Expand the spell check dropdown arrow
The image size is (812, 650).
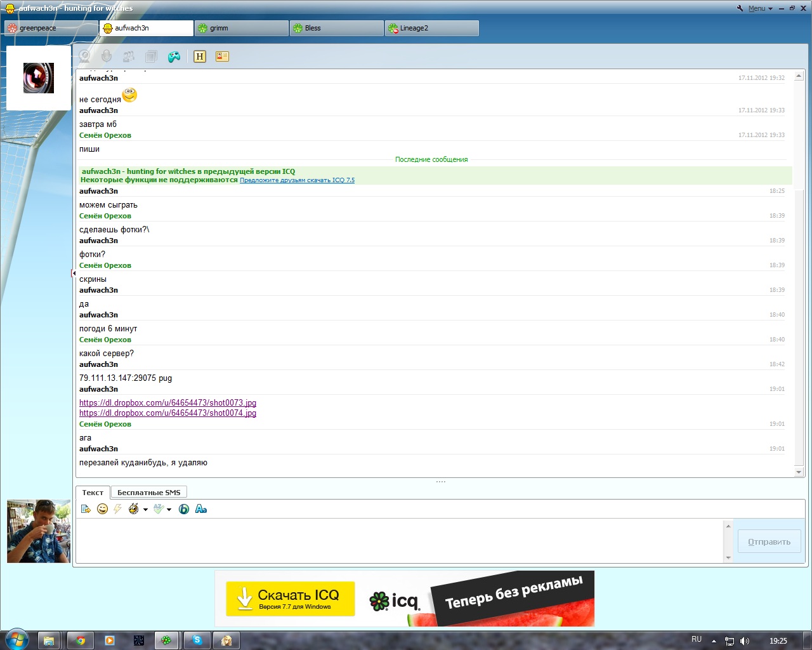[x=169, y=510]
